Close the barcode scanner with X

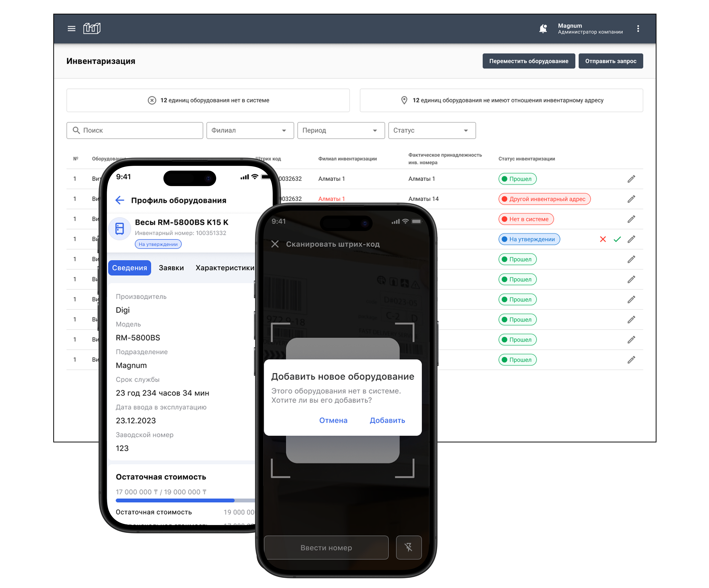(x=275, y=244)
